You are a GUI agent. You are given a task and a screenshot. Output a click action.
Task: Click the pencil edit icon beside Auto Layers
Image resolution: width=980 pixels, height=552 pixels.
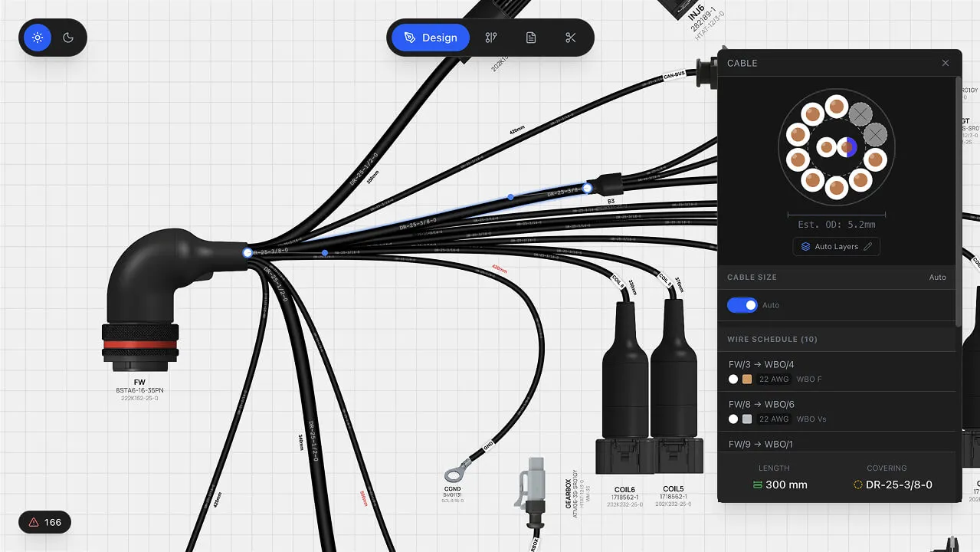tap(868, 247)
